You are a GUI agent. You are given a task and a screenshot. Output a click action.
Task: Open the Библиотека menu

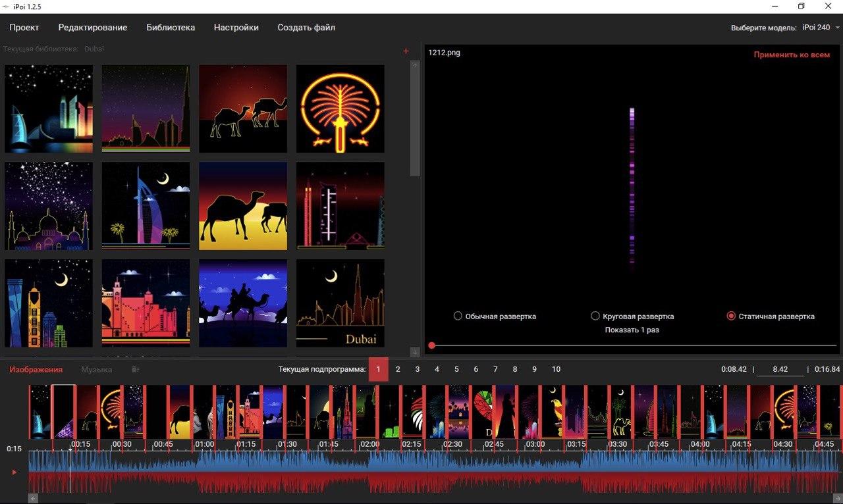171,28
